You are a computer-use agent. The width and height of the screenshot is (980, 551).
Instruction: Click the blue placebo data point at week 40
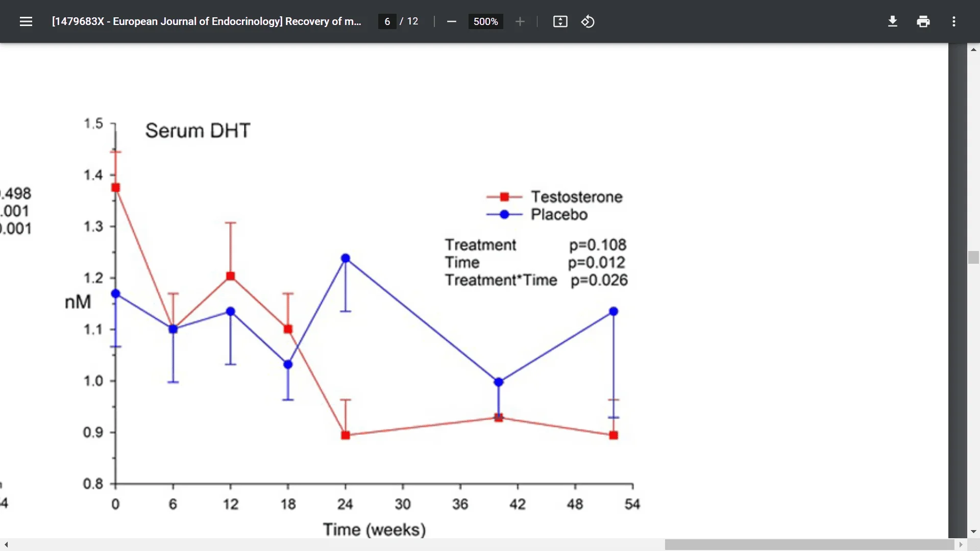pos(499,382)
